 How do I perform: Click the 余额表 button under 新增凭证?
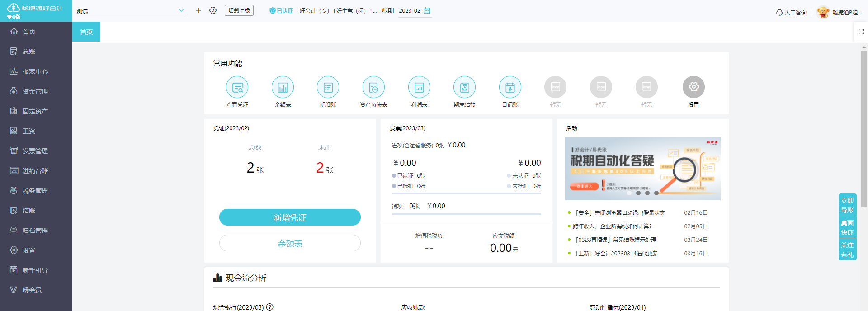pos(290,243)
